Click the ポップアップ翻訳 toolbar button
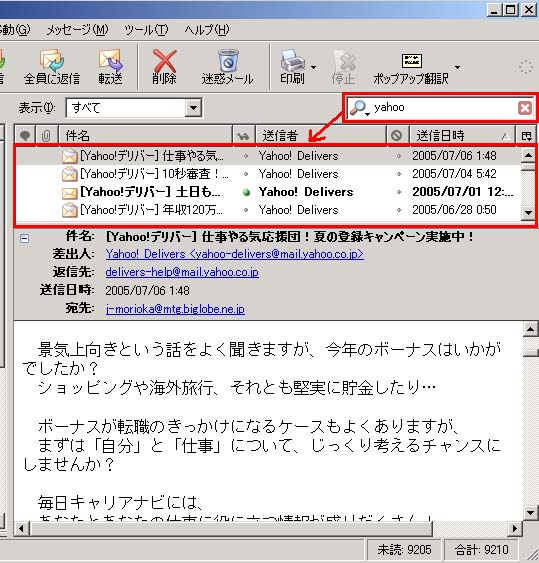Viewport: 539px width, 563px height. coord(411,67)
